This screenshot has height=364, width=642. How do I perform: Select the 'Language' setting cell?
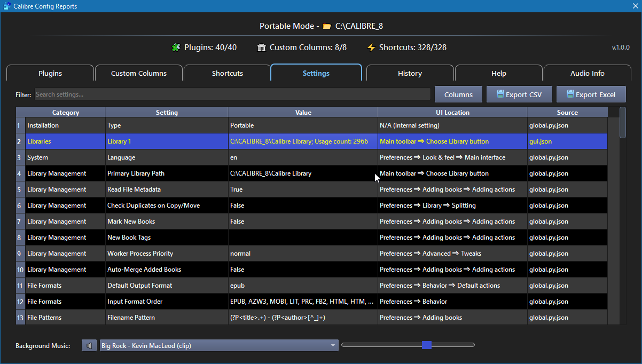click(x=167, y=157)
